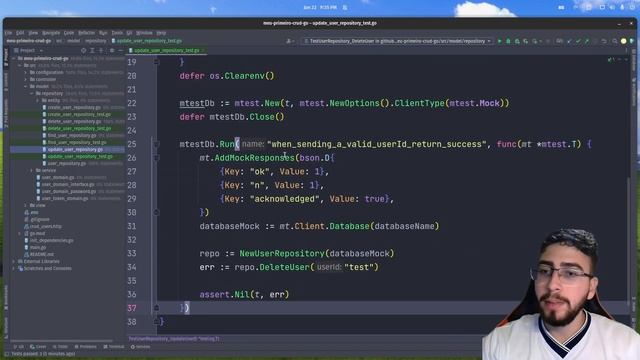Click Expand All in Project panel header

coord(92,51)
